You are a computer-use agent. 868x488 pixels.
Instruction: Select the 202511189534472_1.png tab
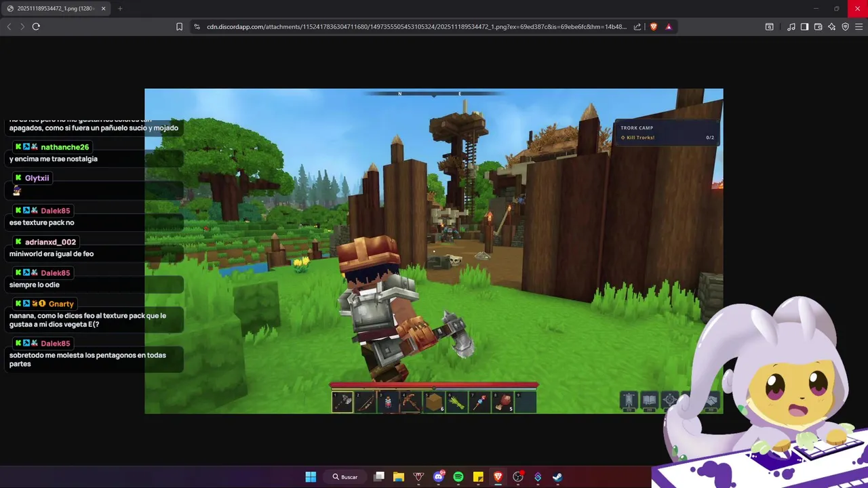pos(56,8)
